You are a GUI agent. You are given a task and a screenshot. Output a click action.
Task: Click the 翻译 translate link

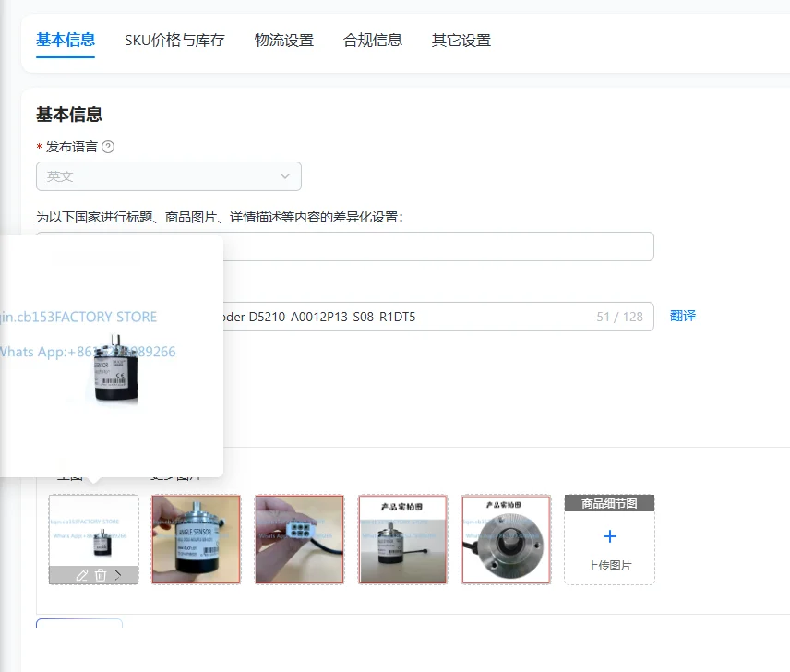[683, 316]
